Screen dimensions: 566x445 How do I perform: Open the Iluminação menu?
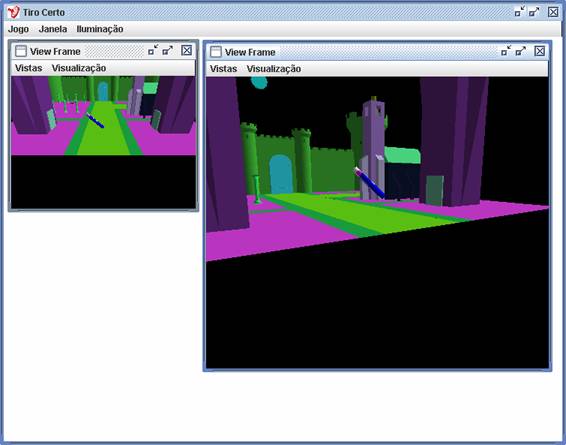coord(100,29)
